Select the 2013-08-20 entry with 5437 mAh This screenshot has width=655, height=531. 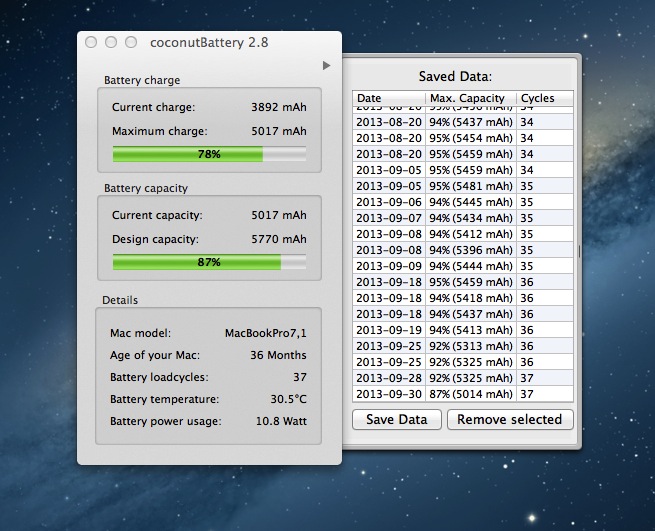coord(463,122)
